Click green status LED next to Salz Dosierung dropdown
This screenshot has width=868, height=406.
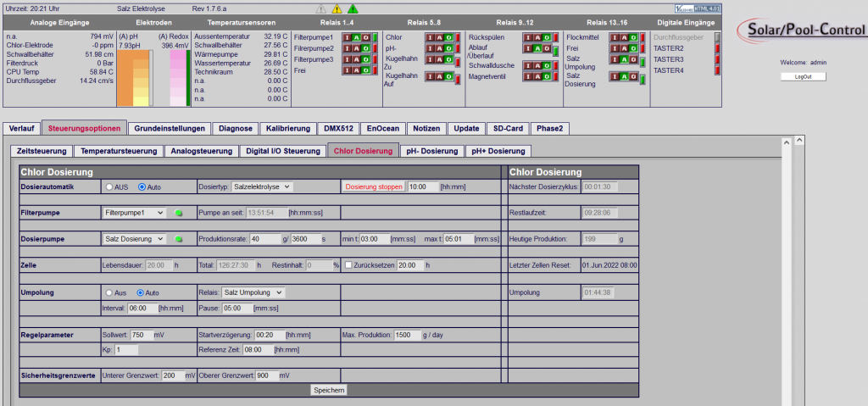point(178,239)
